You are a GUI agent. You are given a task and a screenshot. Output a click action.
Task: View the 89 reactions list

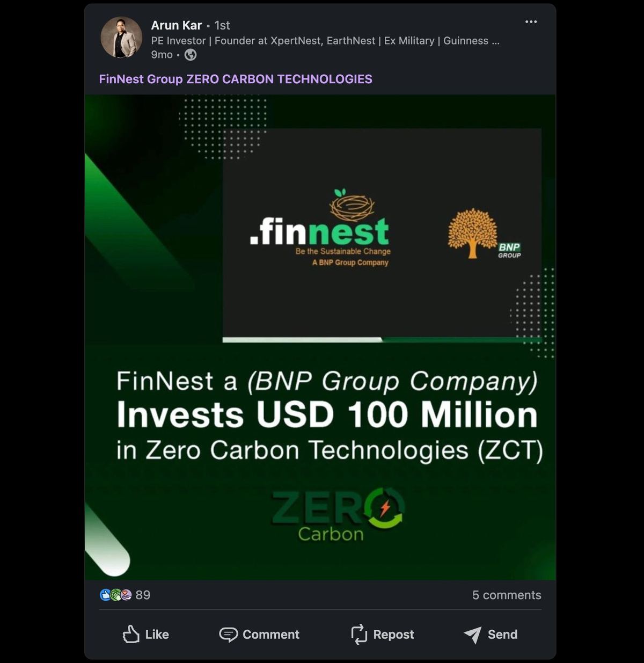point(143,595)
